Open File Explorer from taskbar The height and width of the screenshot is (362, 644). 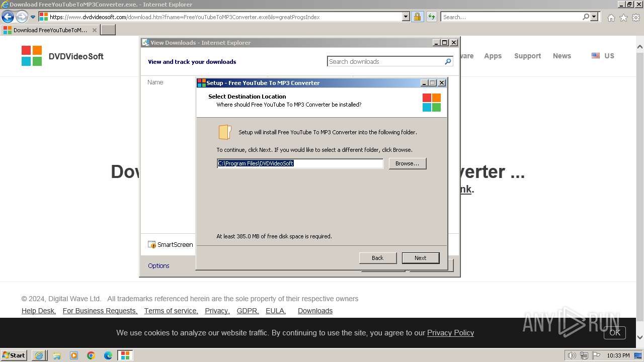57,355
